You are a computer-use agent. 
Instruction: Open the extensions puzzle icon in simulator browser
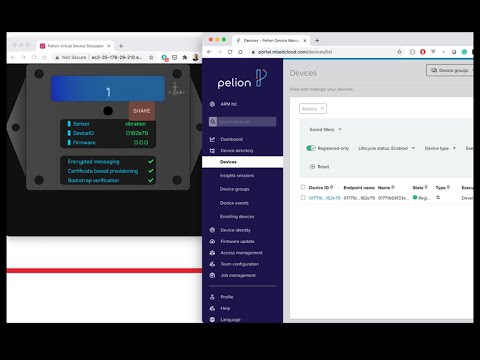[185, 57]
